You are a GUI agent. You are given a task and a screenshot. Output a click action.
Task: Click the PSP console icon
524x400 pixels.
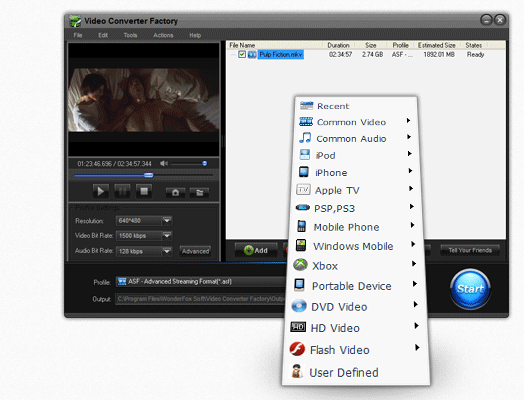pyautogui.click(x=302, y=208)
